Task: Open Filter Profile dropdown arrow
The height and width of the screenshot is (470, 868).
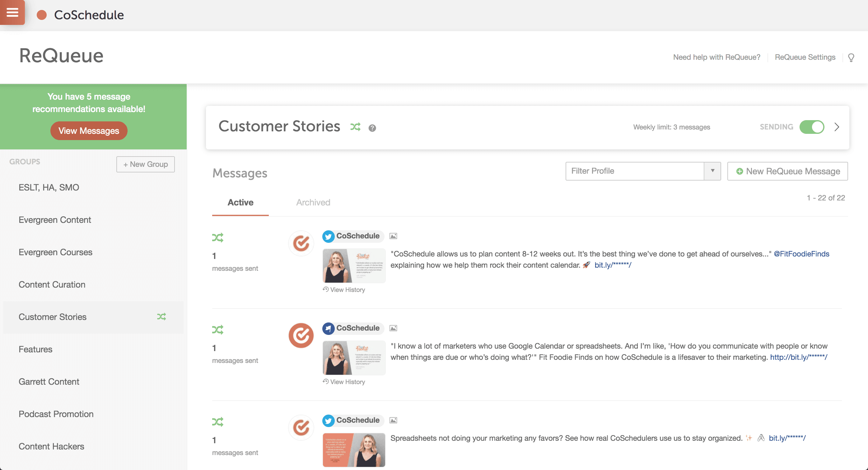Action: pyautogui.click(x=712, y=171)
